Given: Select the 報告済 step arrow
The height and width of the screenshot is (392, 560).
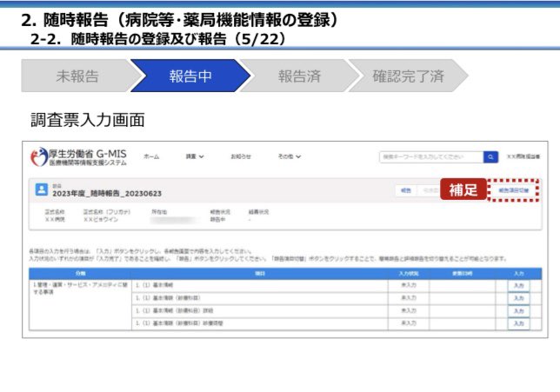Looking at the screenshot, I should click(299, 76).
